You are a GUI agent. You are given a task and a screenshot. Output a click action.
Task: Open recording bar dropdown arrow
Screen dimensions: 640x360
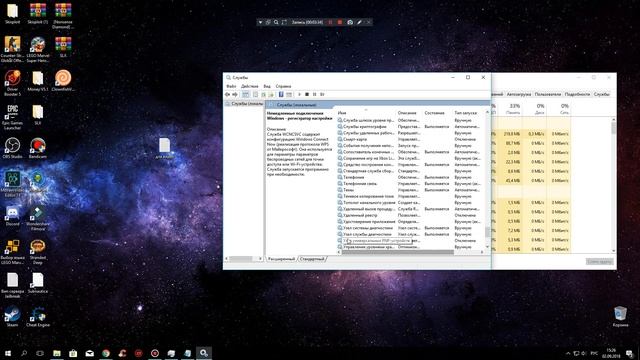[260, 22]
